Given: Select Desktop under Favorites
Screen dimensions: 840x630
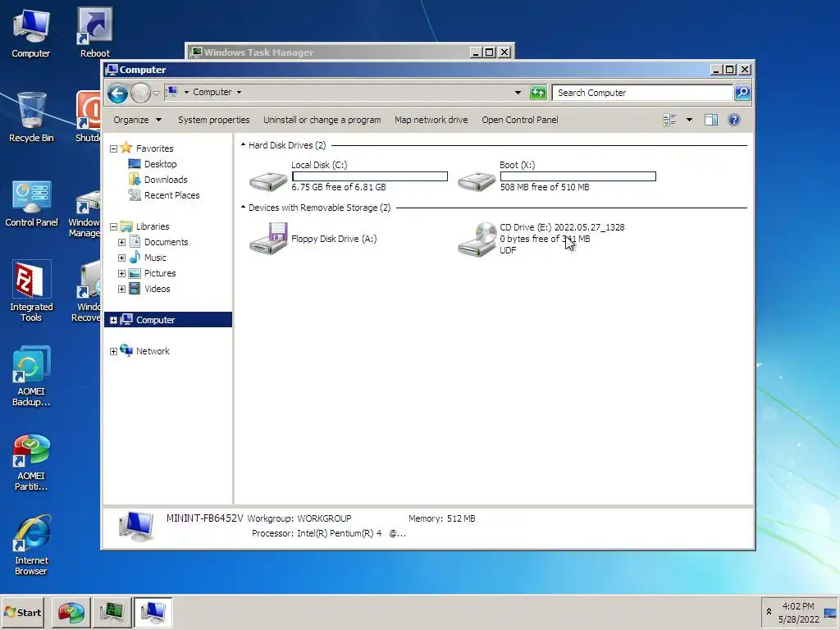Looking at the screenshot, I should click(x=153, y=164).
